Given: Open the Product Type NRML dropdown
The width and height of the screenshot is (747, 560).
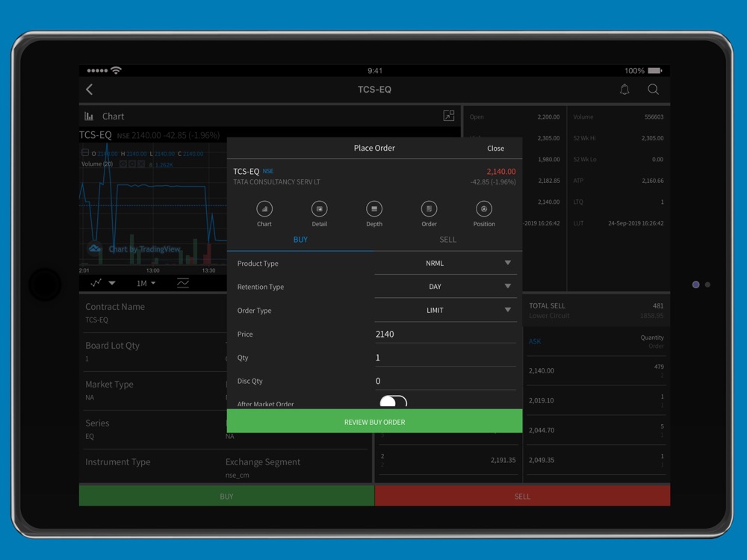Looking at the screenshot, I should [445, 264].
